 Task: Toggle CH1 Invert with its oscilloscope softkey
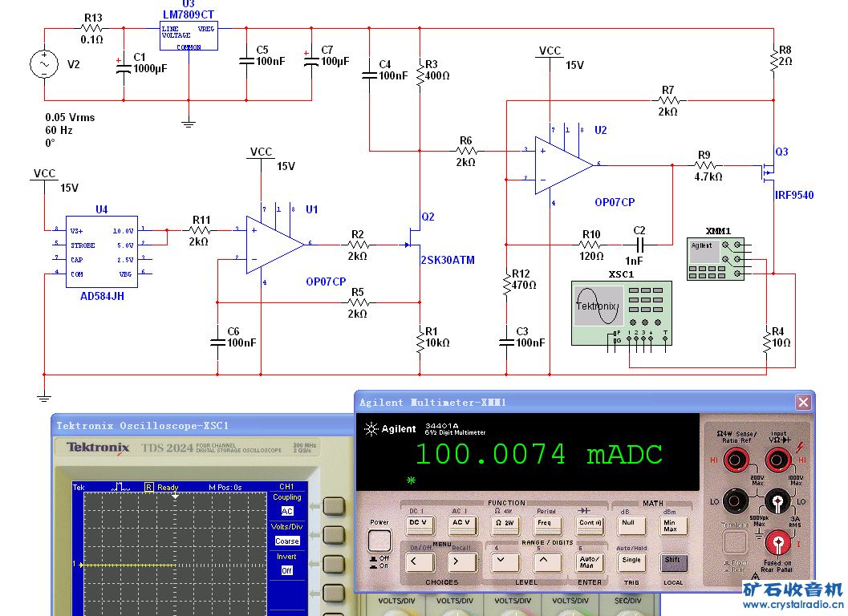point(334,565)
